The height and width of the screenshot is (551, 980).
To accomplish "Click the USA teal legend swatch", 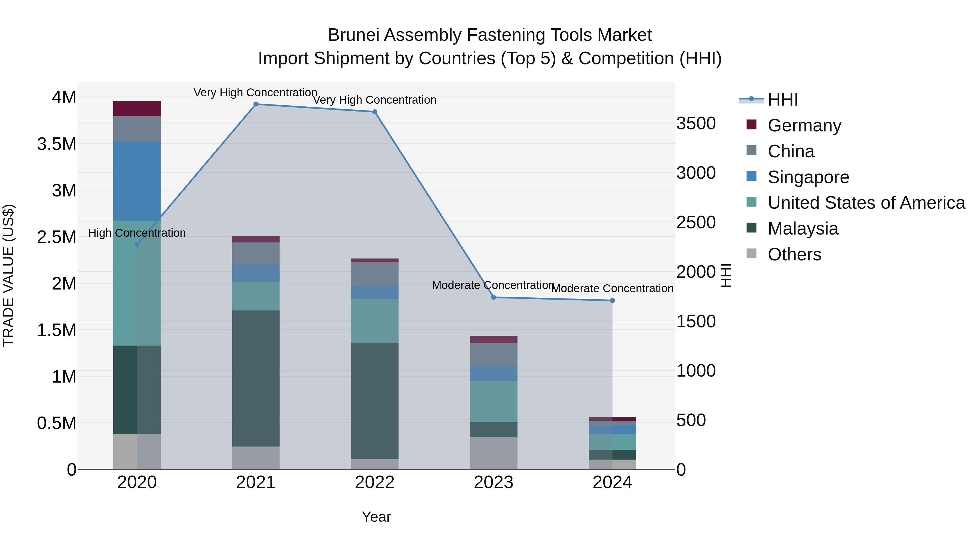I will [751, 202].
